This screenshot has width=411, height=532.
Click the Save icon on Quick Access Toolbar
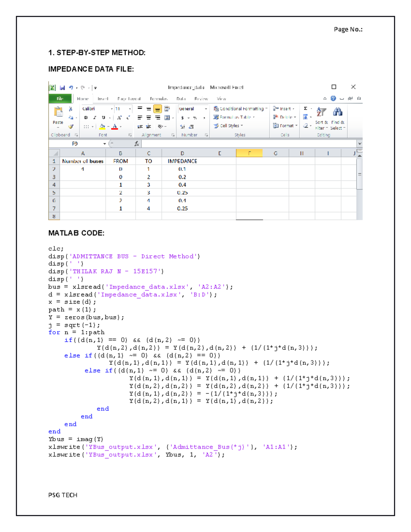click(62, 88)
